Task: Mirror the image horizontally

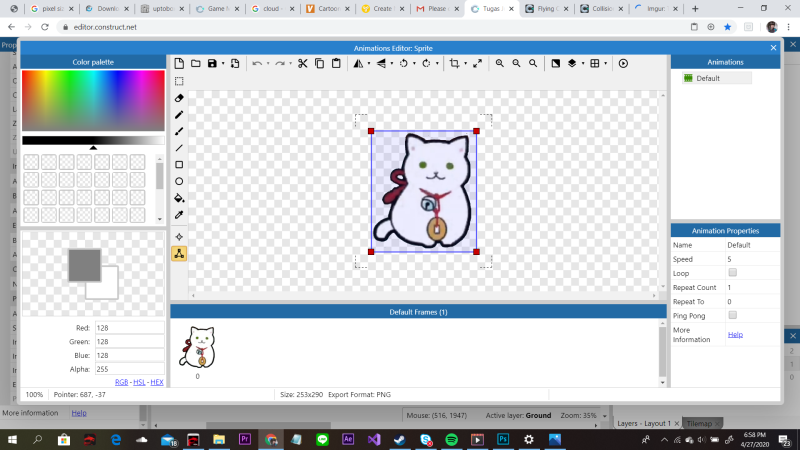Action: coord(358,63)
